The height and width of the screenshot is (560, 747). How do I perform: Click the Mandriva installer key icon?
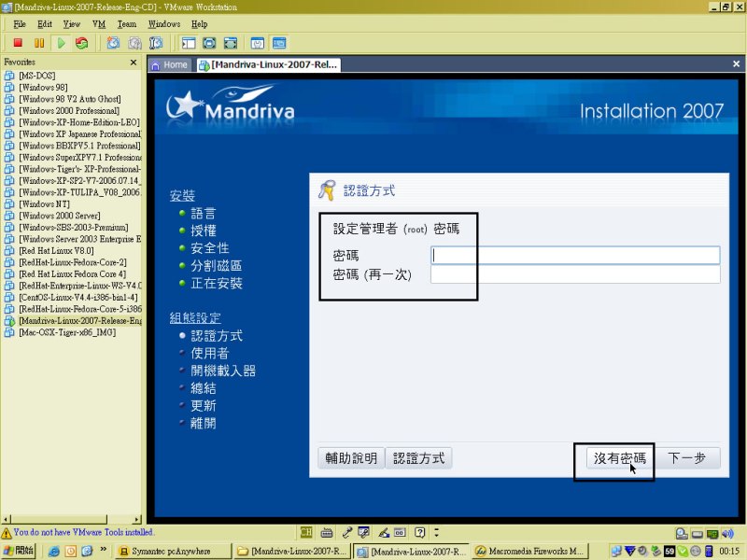[x=328, y=190]
